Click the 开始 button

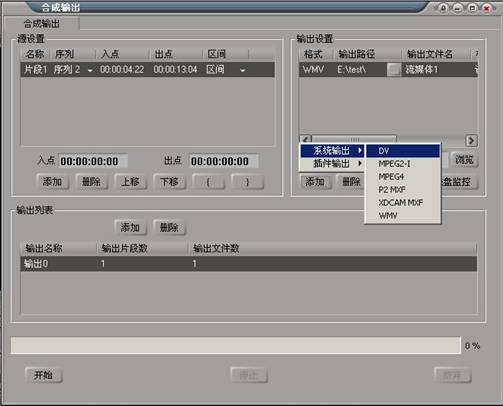43,375
